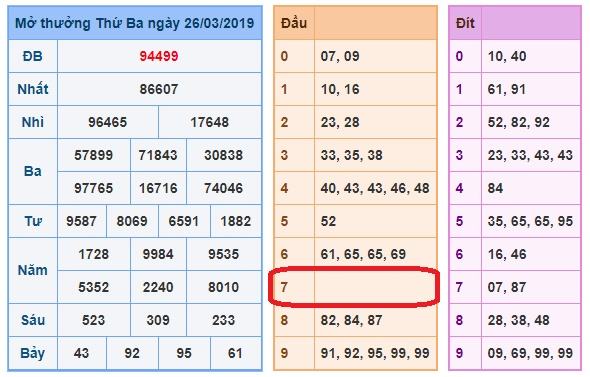
Task: Click Sáu prize number 523
Action: (94, 320)
